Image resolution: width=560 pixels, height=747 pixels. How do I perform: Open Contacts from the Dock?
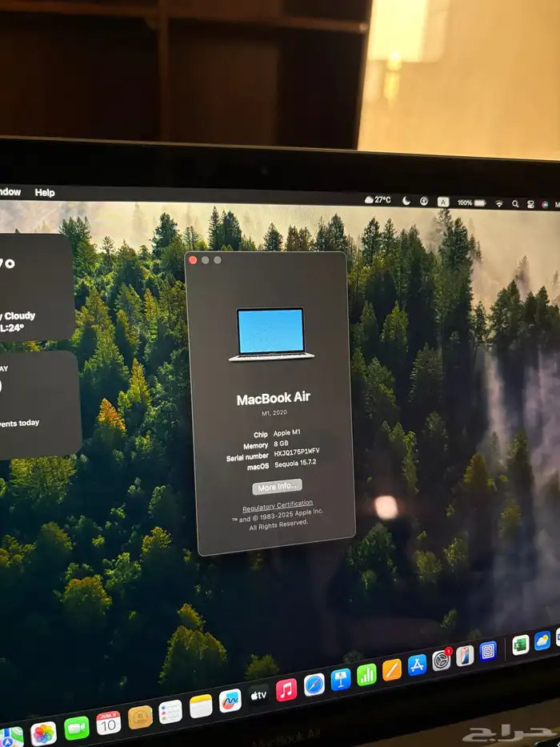[x=141, y=717]
